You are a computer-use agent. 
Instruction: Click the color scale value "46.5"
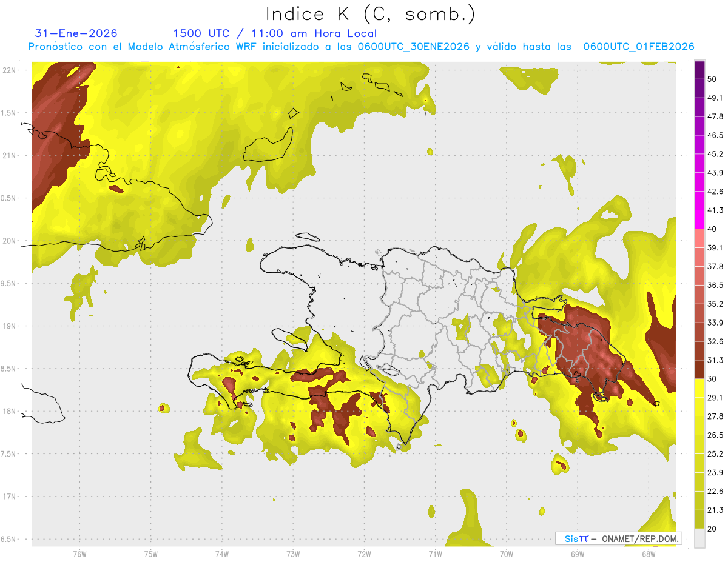716,135
